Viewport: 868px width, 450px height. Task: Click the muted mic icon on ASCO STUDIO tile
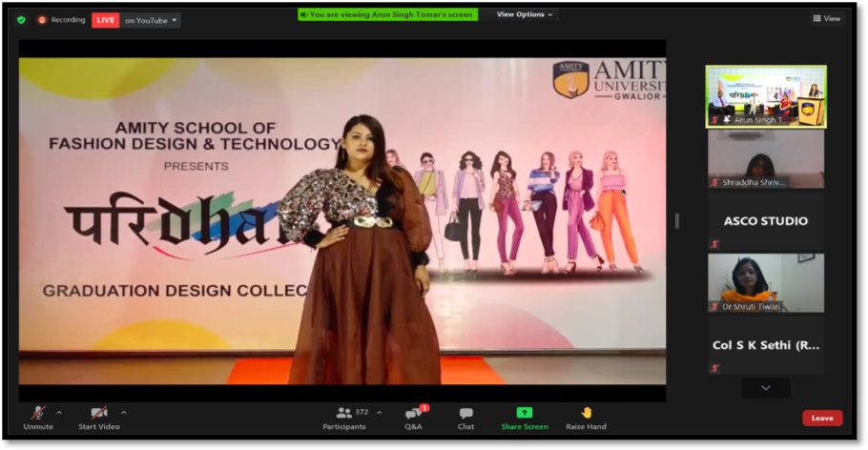714,243
